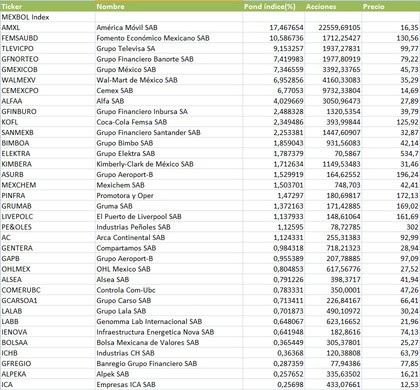The image size is (420, 390).
Task: Select the Ticker column header
Action: pyautogui.click(x=48, y=6)
